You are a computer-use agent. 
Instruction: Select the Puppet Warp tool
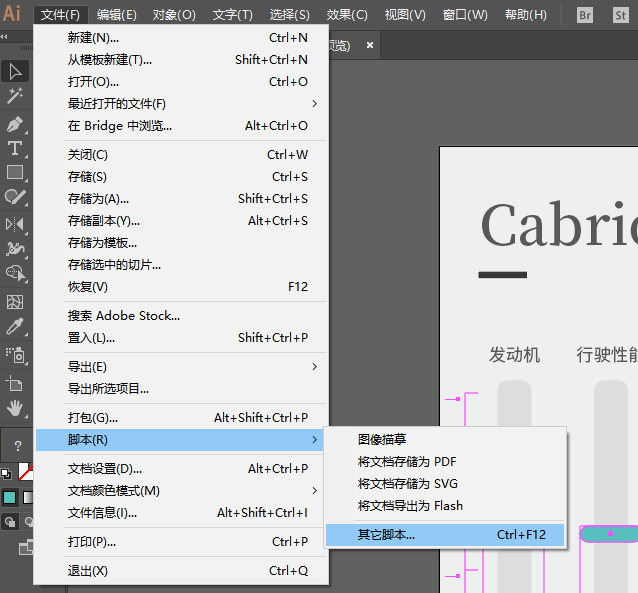tap(15, 248)
